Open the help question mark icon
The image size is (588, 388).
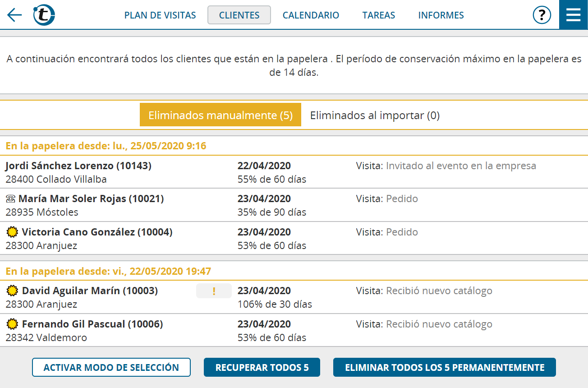[542, 15]
